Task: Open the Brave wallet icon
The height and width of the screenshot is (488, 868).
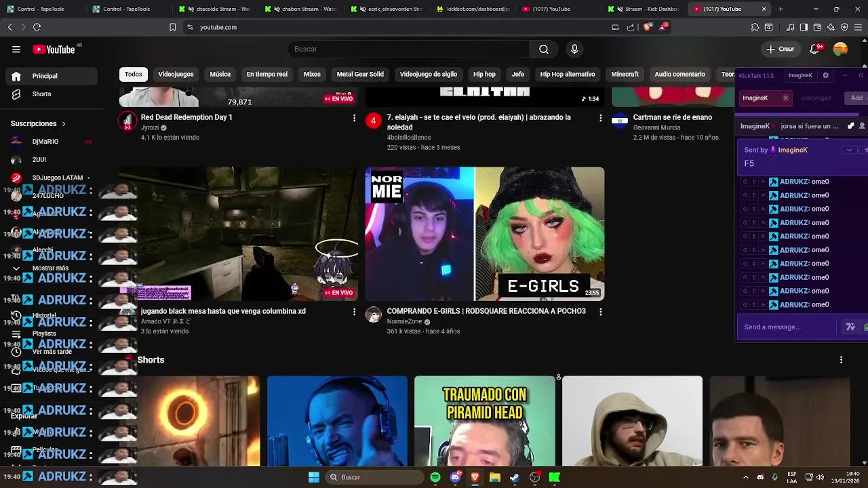Action: pos(817,27)
